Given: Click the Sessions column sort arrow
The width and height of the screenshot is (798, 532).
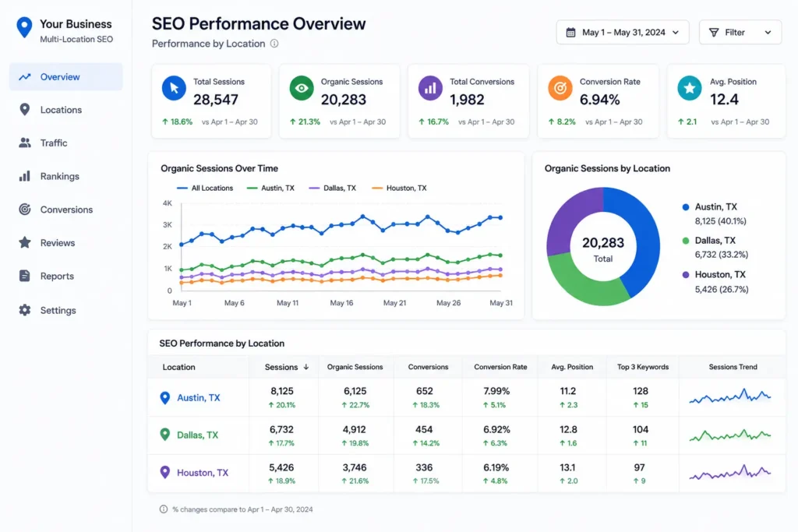Looking at the screenshot, I should click(305, 367).
